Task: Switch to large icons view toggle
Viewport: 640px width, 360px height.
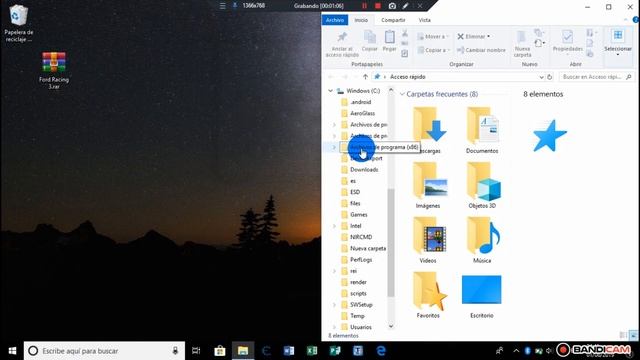Action: [633, 335]
